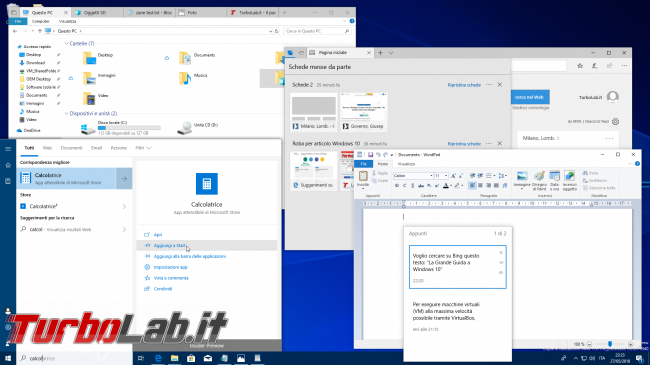Screen dimensions: 650x365
Task: Click Vota e commenta
Action: [x=171, y=278]
